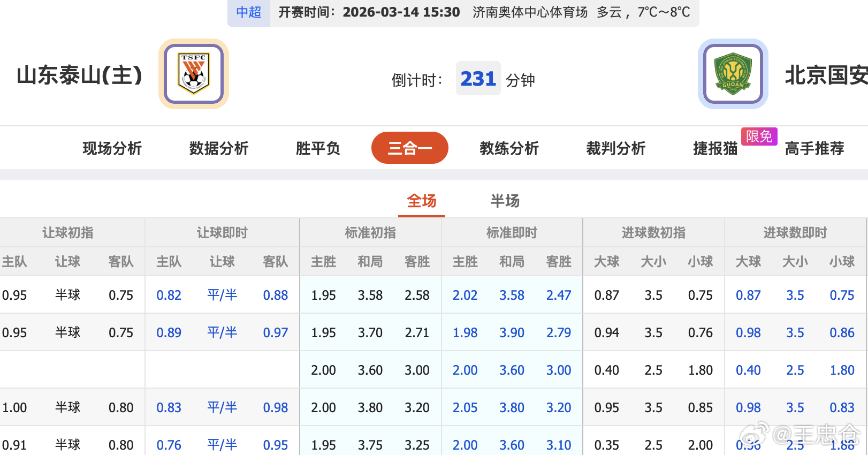Switch to the 胜平负 tab

tap(318, 148)
